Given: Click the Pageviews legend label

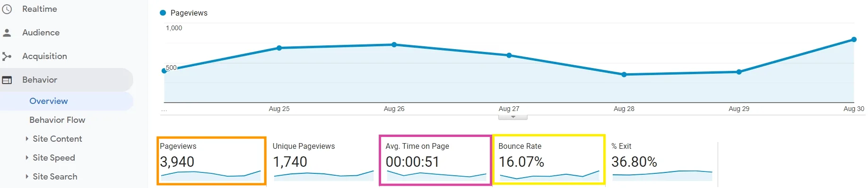Looking at the screenshot, I should click(189, 13).
